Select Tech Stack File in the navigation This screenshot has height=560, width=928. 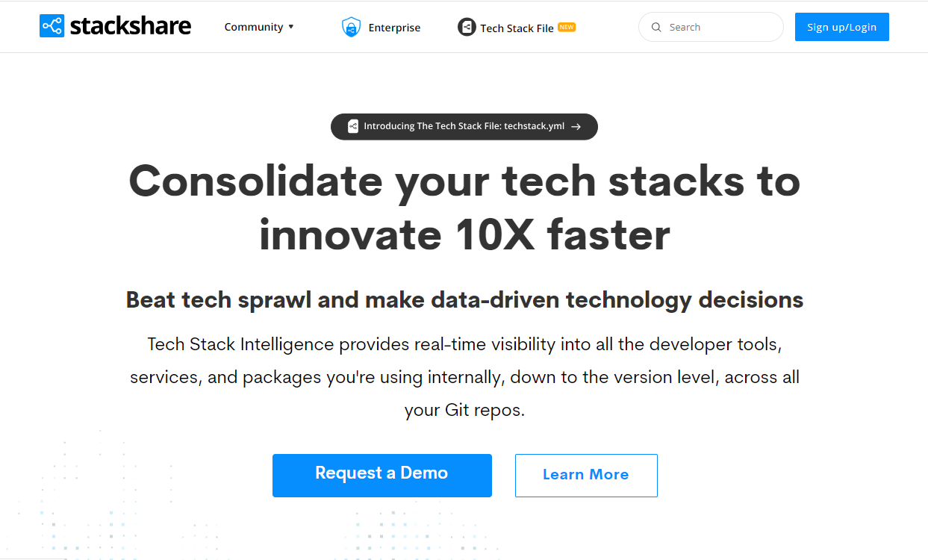pyautogui.click(x=518, y=27)
